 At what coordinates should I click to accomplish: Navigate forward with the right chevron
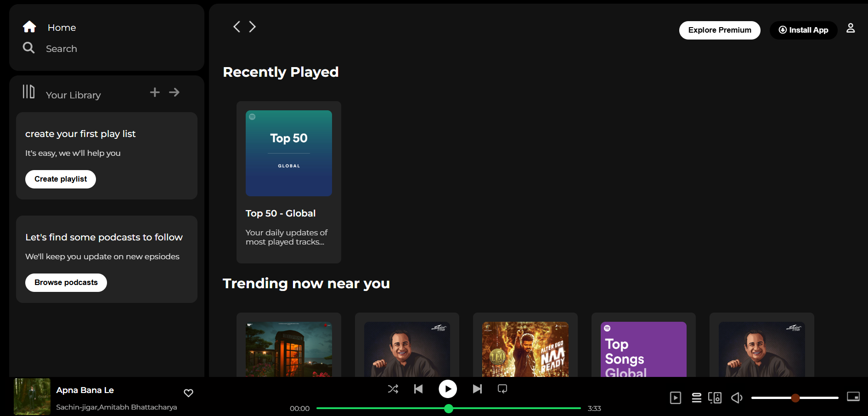tap(252, 27)
